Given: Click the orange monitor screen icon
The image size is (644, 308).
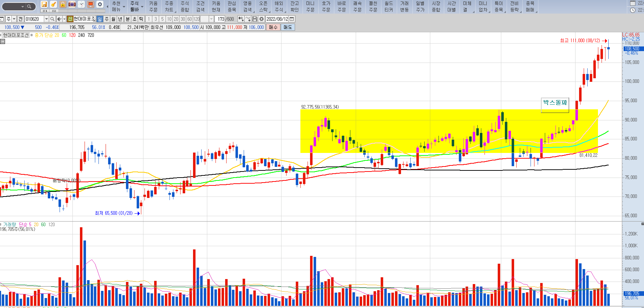Looking at the screenshot, I should pyautogui.click(x=91, y=4).
